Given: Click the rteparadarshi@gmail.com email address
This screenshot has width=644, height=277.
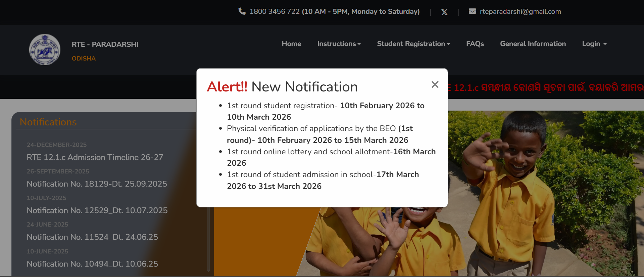Looking at the screenshot, I should (x=520, y=11).
